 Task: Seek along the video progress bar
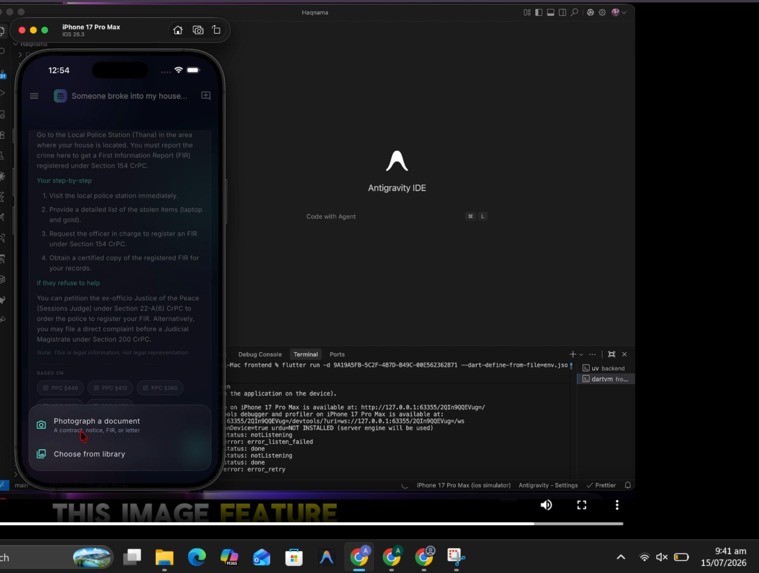point(311,524)
